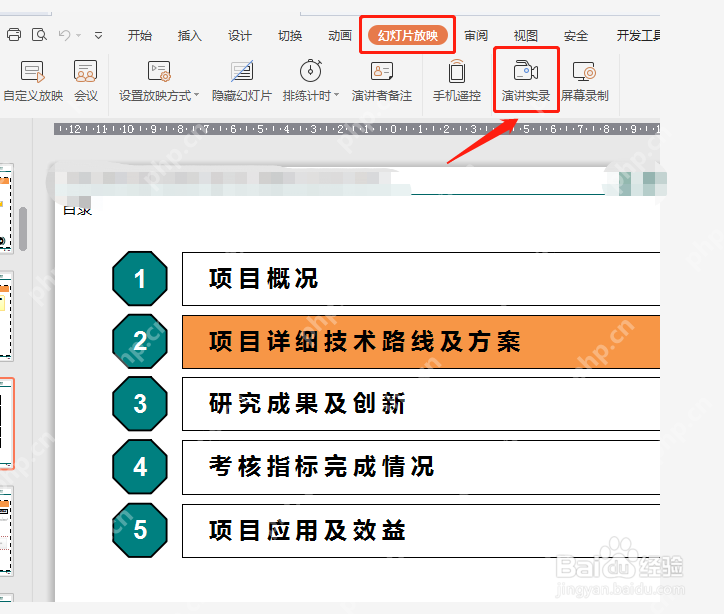The width and height of the screenshot is (724, 614).
Task: Select the second slide thumbnail in the panel
Action: (6, 316)
